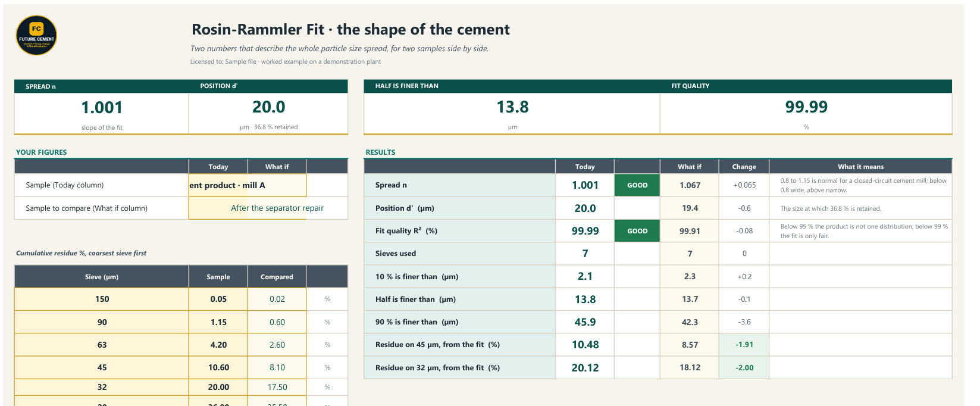Click Residue on 32 µm What if 18.12

[690, 367]
